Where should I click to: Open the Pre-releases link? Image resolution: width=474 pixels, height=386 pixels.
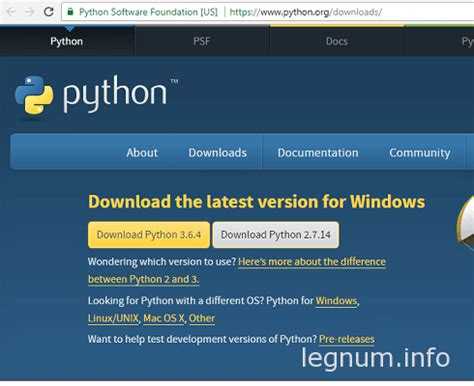coord(347,339)
